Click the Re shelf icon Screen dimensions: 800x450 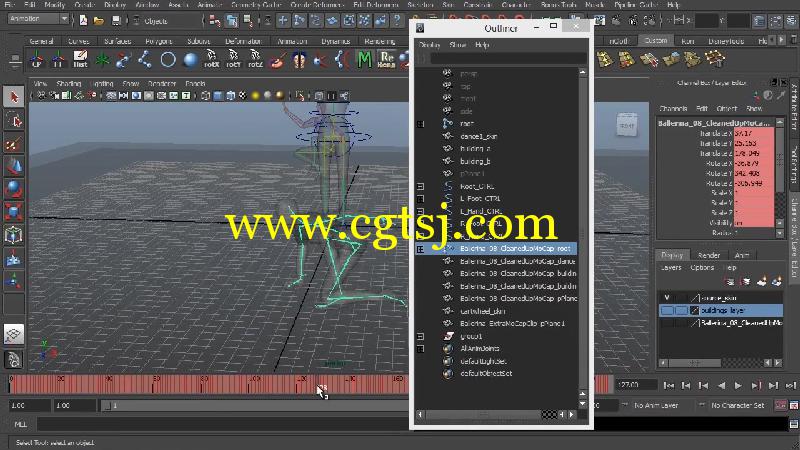(386, 60)
